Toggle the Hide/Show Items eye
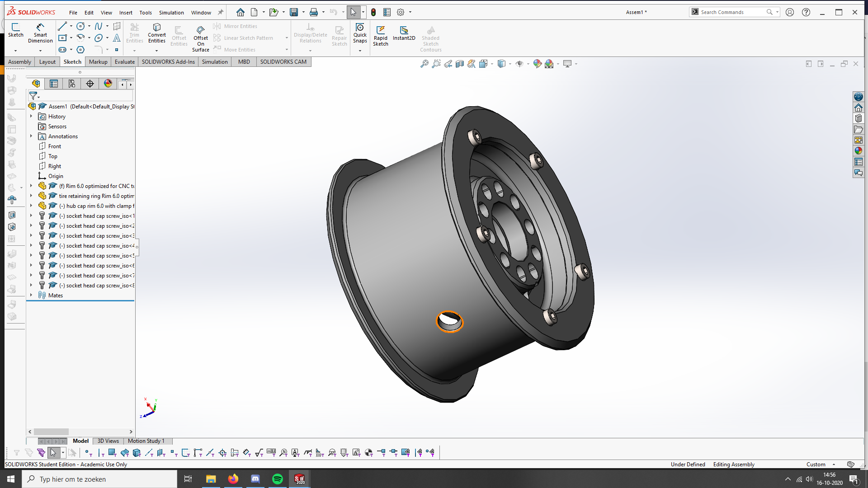This screenshot has width=868, height=488. tap(519, 64)
